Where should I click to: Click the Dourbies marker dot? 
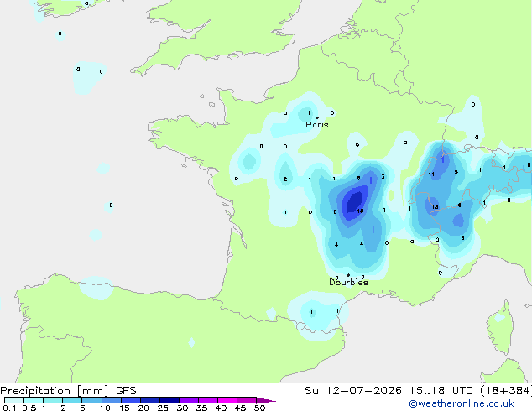348,275
